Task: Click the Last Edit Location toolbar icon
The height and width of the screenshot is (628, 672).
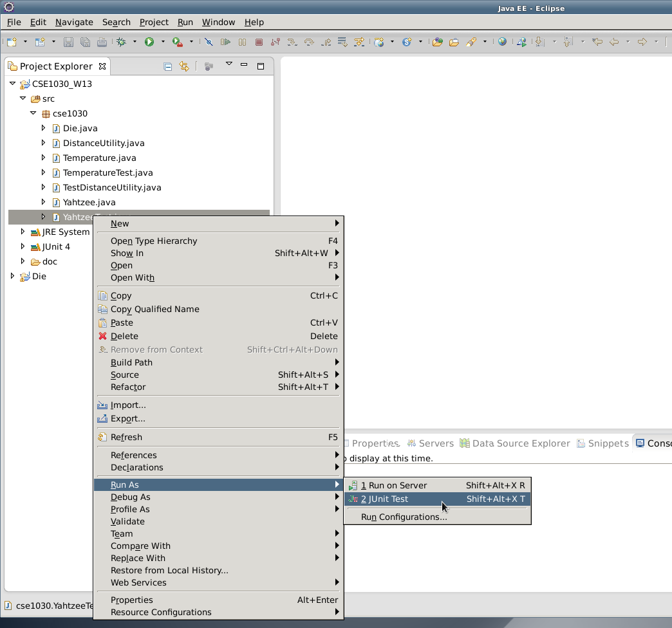Action: click(597, 42)
